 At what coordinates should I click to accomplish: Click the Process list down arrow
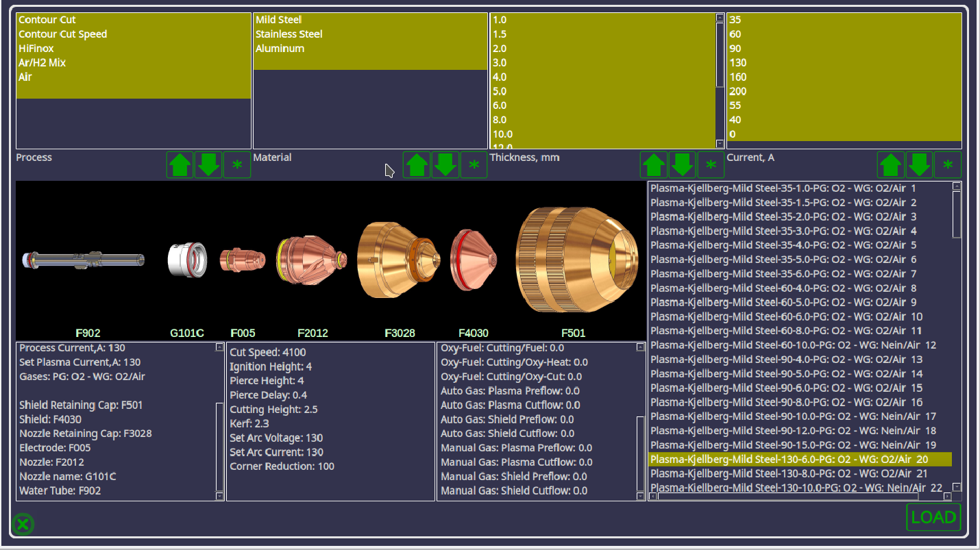(x=208, y=166)
